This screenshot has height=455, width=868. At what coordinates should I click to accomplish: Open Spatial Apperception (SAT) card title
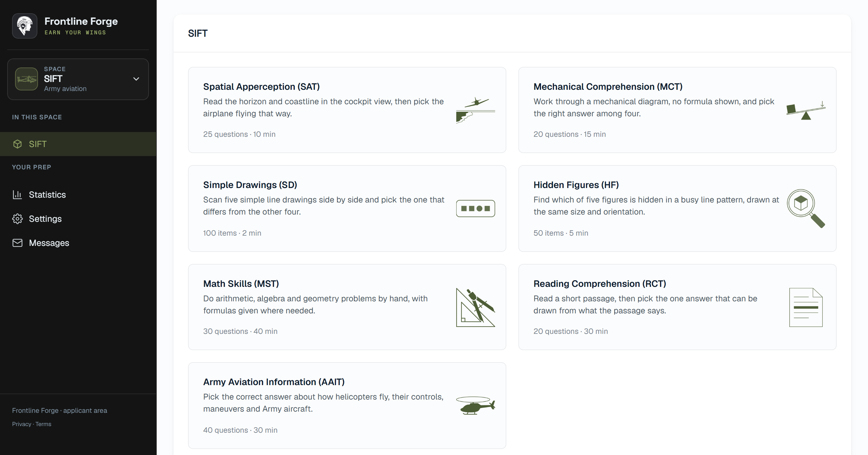(x=261, y=86)
